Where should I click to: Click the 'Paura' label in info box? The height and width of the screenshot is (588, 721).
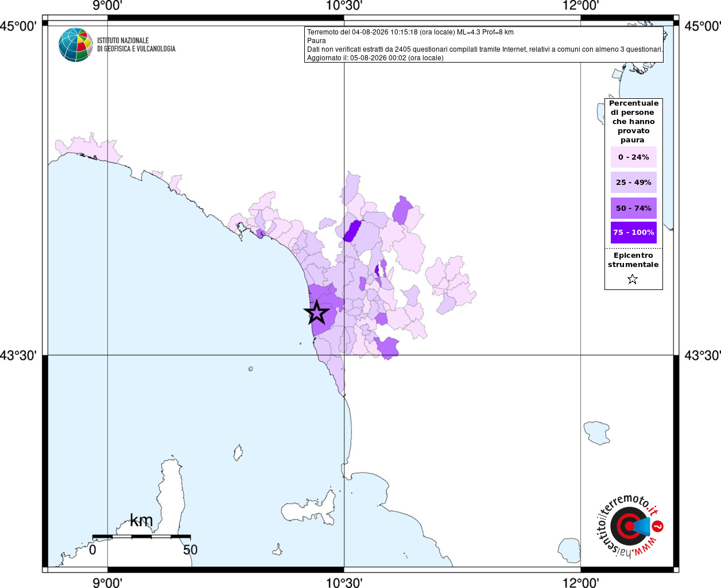click(316, 41)
